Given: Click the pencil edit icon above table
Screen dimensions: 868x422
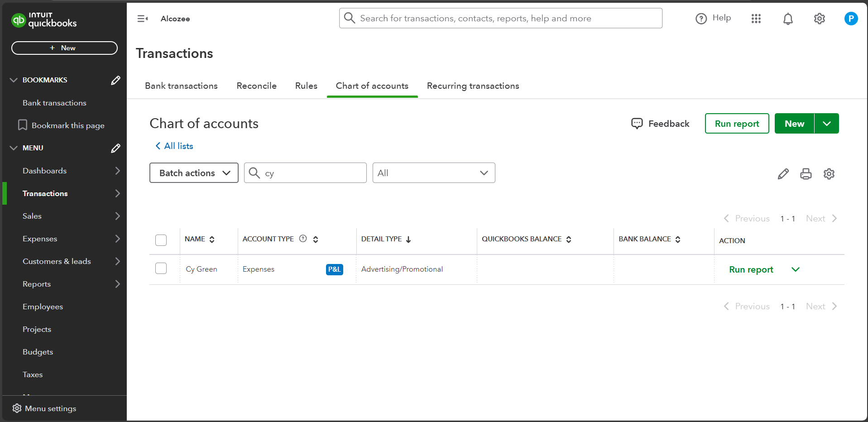Looking at the screenshot, I should [783, 174].
